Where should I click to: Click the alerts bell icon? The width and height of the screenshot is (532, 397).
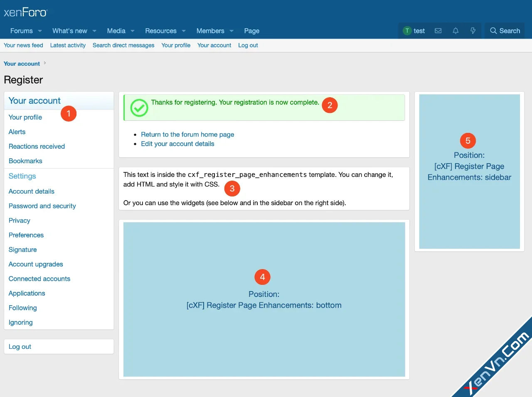click(456, 31)
